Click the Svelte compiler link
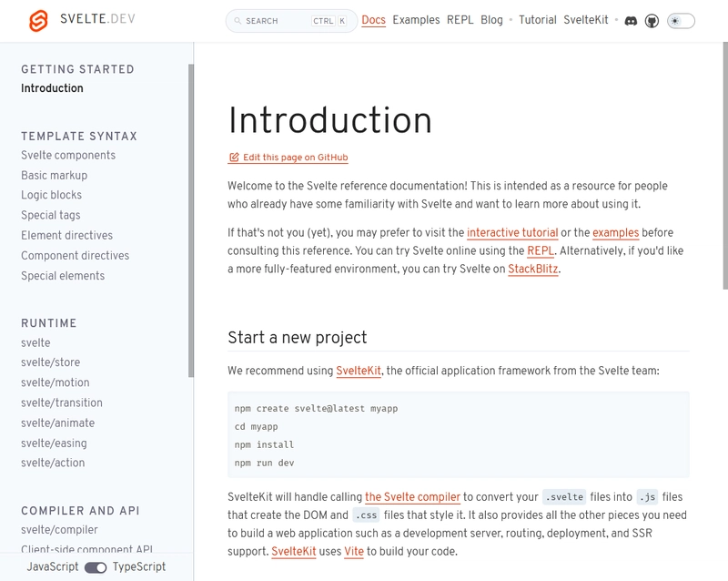Screen dimensions: 728x581 [x=412, y=497]
